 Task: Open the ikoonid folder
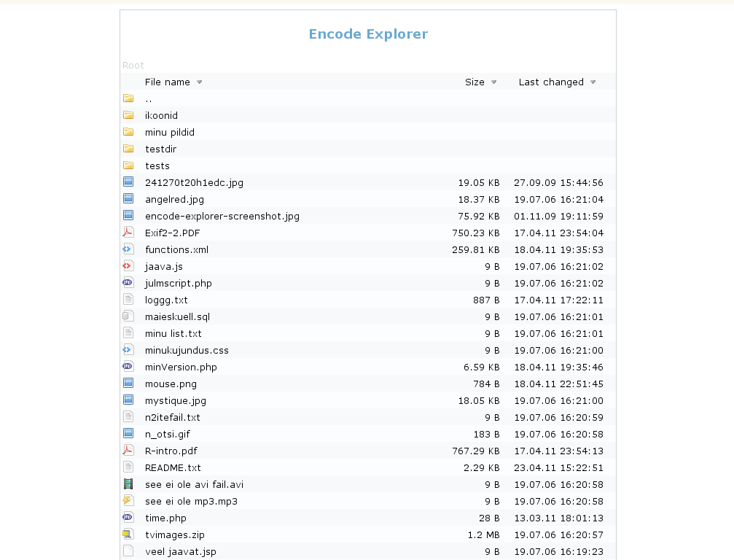(162, 116)
